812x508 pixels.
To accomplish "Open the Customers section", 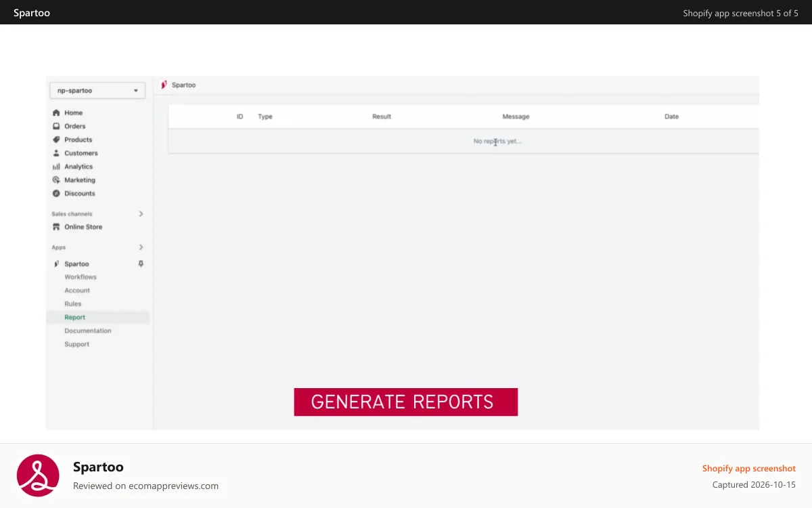I will [x=81, y=153].
